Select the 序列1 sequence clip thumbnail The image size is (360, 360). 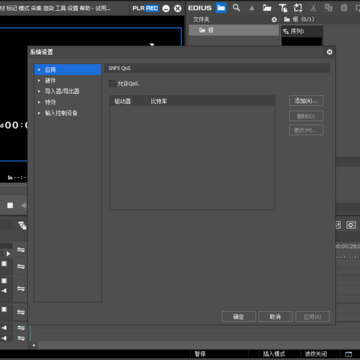(x=302, y=36)
